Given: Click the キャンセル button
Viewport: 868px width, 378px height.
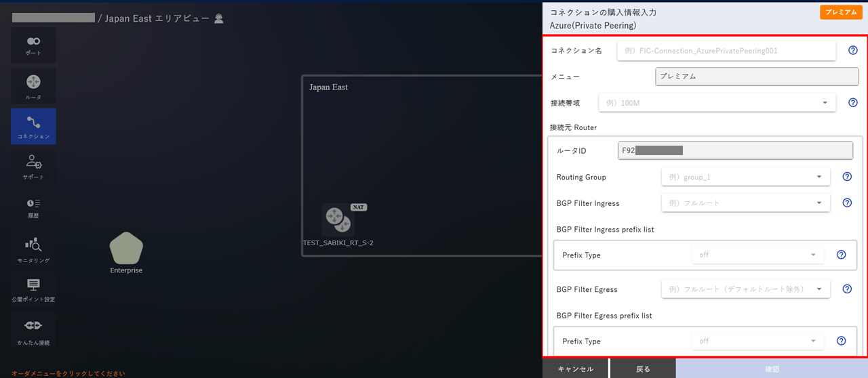Looking at the screenshot, I should (x=576, y=369).
